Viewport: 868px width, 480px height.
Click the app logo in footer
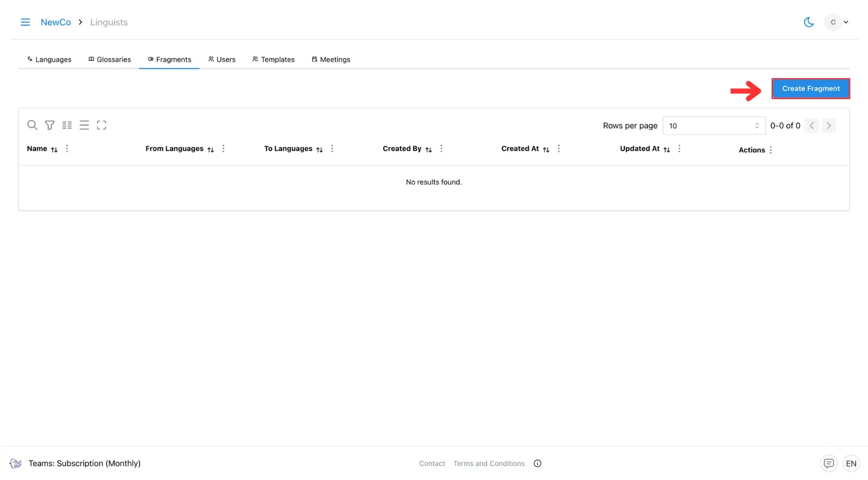[16, 463]
